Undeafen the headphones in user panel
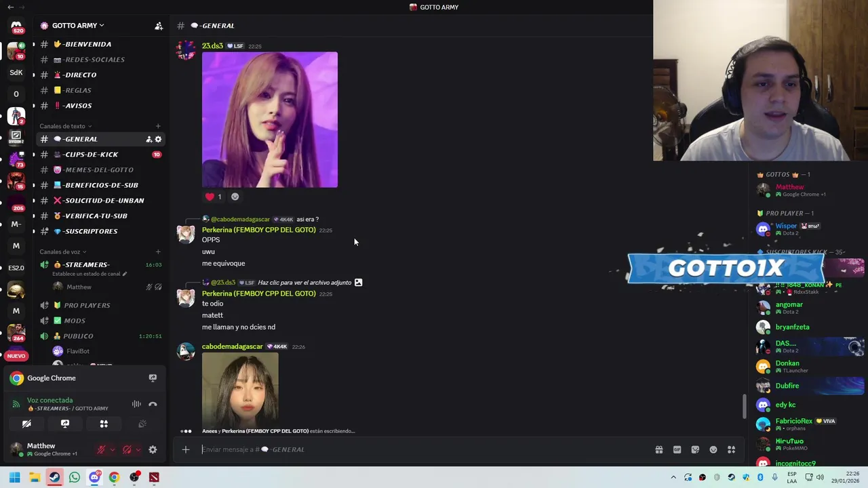This screenshot has height=488, width=868. pyautogui.click(x=127, y=449)
